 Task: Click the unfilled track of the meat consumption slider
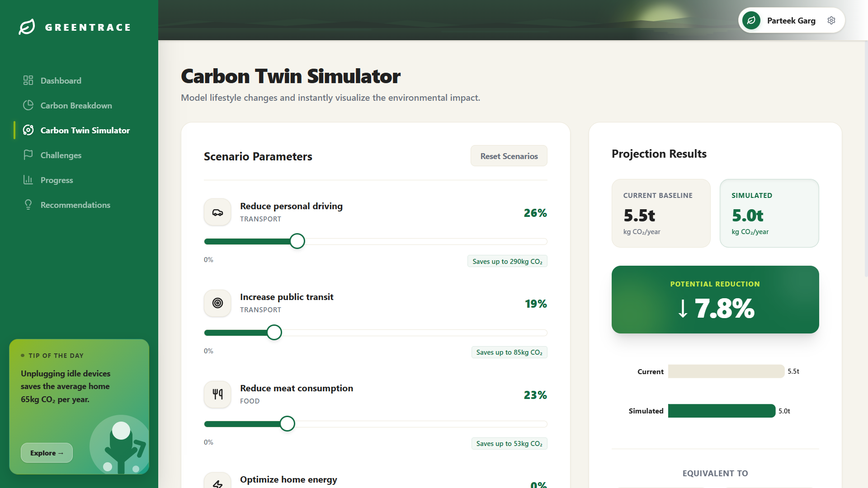(421, 424)
